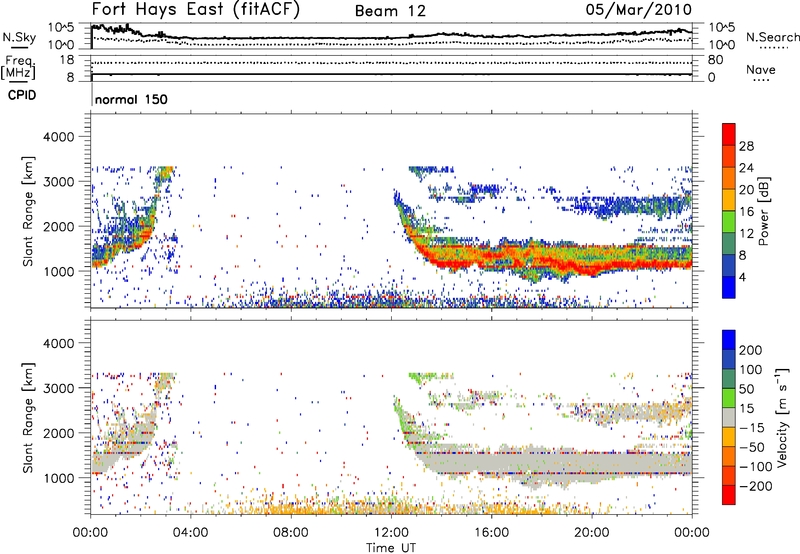The image size is (800, 554).
Task: Click the '-50' tick on velocity colorbar
Action: (x=752, y=447)
